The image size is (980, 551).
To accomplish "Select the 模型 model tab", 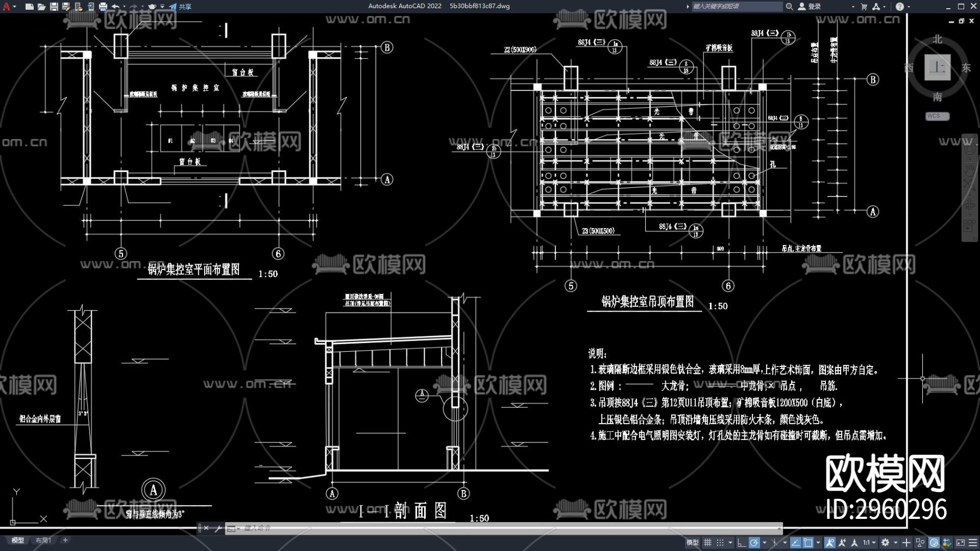I will point(17,540).
